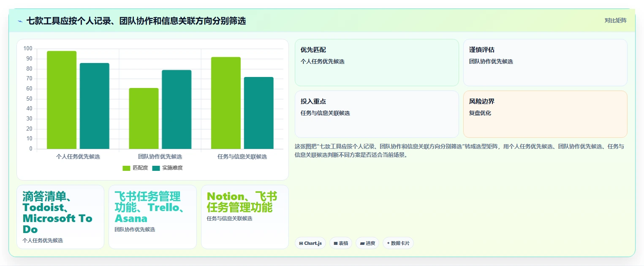Select the 滴答清单、Todoist、Microsoft To Do card
Screen dimensions: 644x266
[60, 217]
